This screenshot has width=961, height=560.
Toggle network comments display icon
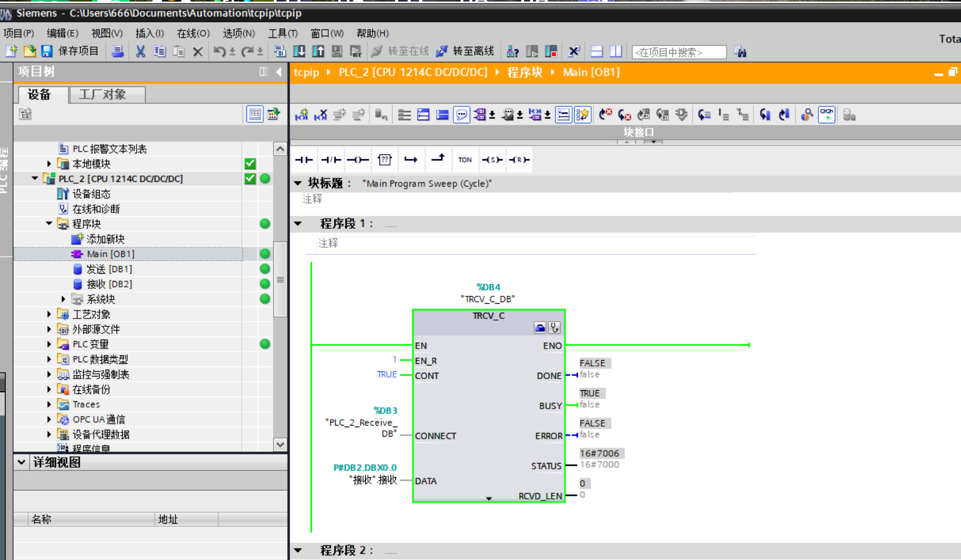pyautogui.click(x=462, y=114)
